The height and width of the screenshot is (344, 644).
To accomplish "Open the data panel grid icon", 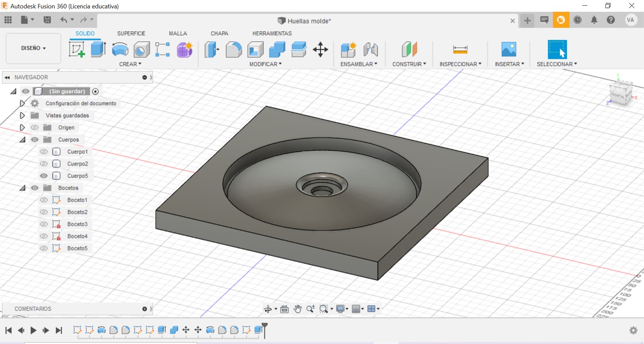I will point(8,19).
